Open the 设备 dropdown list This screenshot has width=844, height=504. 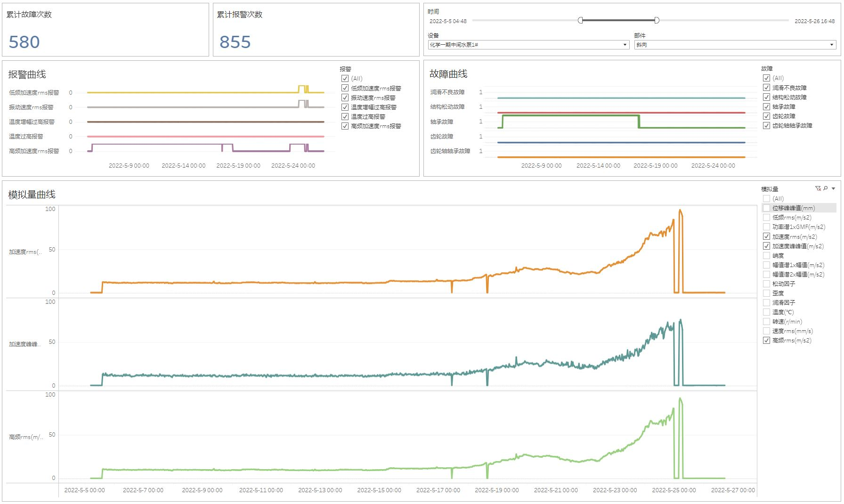(625, 45)
